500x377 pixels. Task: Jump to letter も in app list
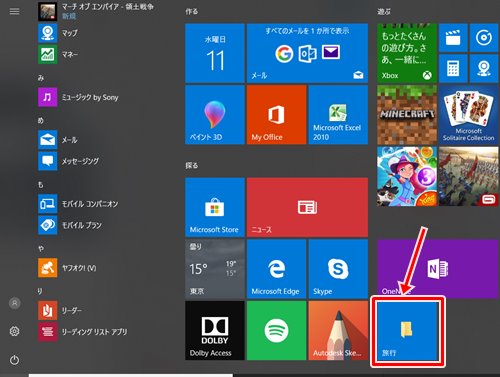41,184
